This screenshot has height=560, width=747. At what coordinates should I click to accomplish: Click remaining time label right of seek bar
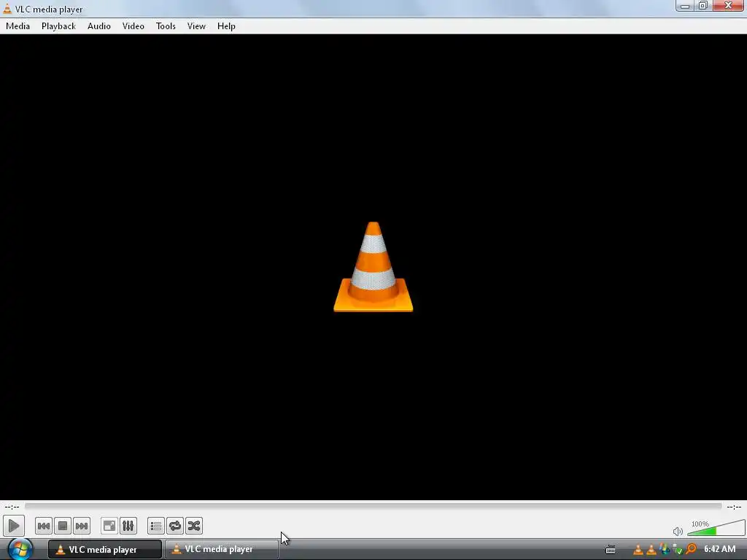(734, 507)
